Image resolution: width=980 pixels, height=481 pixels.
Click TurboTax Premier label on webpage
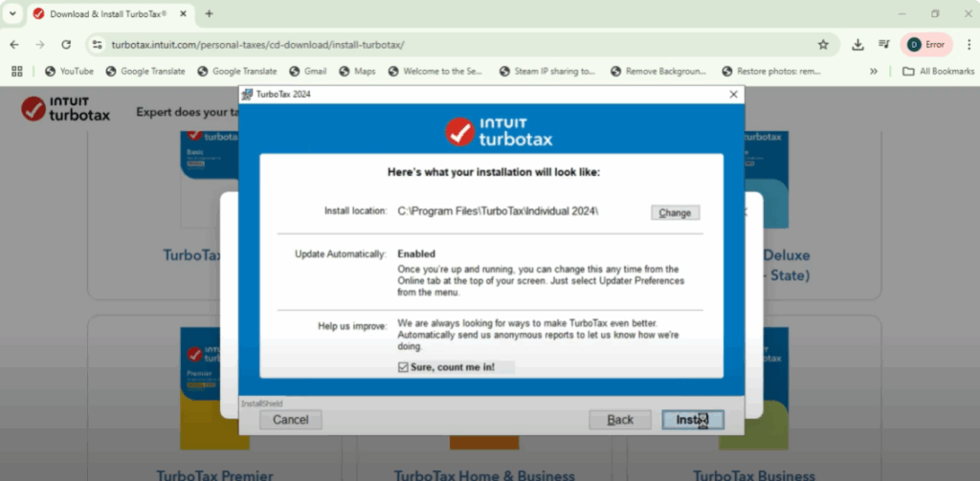pos(214,475)
